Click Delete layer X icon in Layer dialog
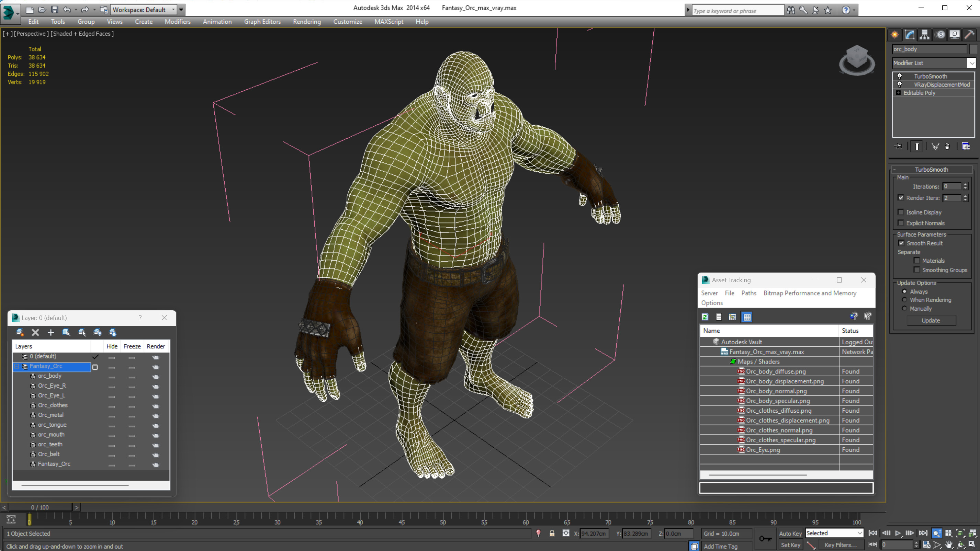The height and width of the screenshot is (551, 980). 35,332
